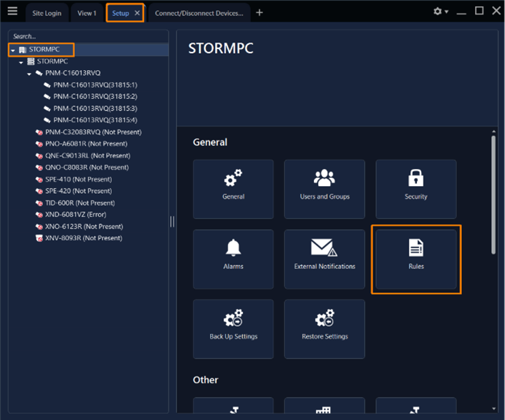This screenshot has width=505, height=420.
Task: Open the gear settings dropdown in title bar
Action: point(441,12)
